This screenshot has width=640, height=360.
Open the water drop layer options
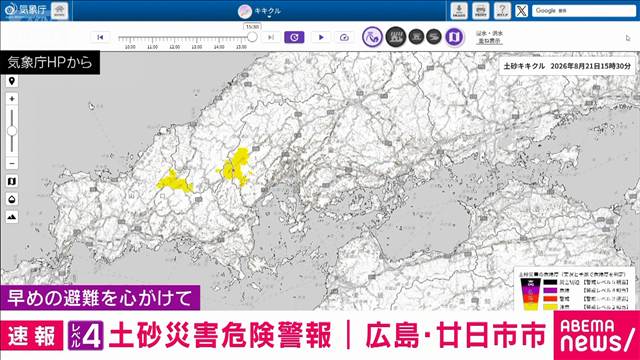click(x=12, y=199)
